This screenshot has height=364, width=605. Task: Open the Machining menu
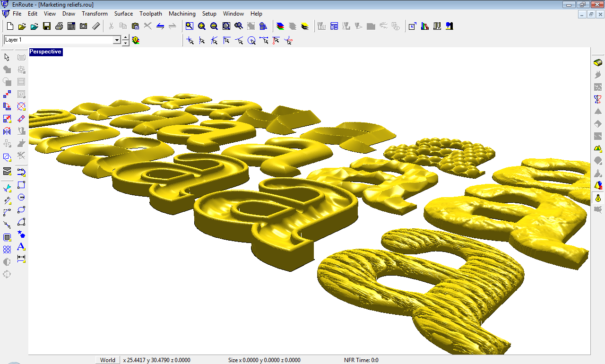point(182,14)
